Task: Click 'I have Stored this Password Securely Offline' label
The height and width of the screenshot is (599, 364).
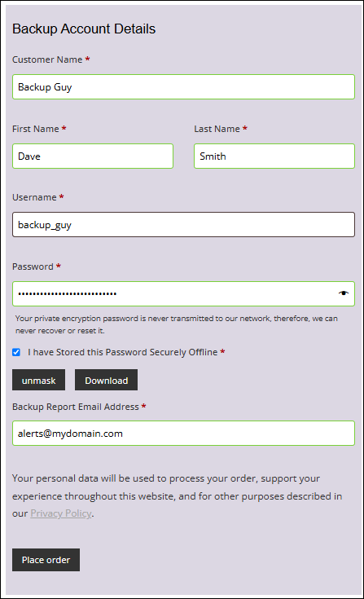Action: (122, 352)
